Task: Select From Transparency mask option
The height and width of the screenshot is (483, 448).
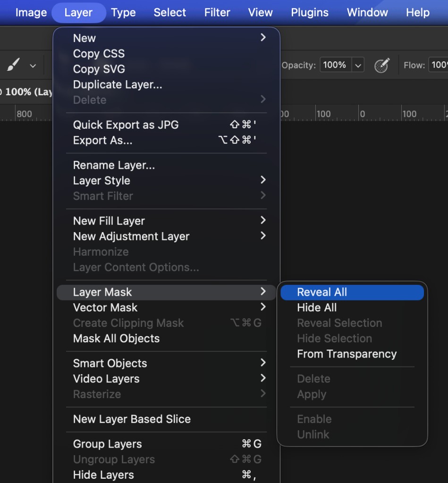Action: [x=352, y=354]
